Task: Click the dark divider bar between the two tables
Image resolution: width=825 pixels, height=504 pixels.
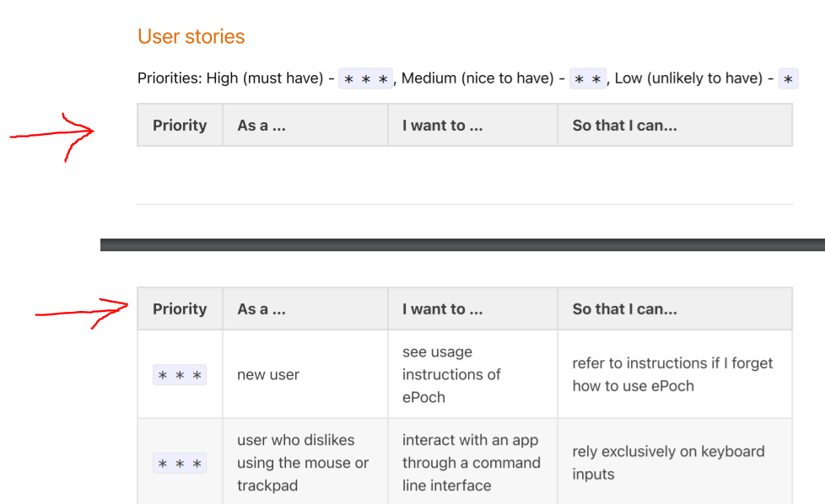Action: point(462,244)
